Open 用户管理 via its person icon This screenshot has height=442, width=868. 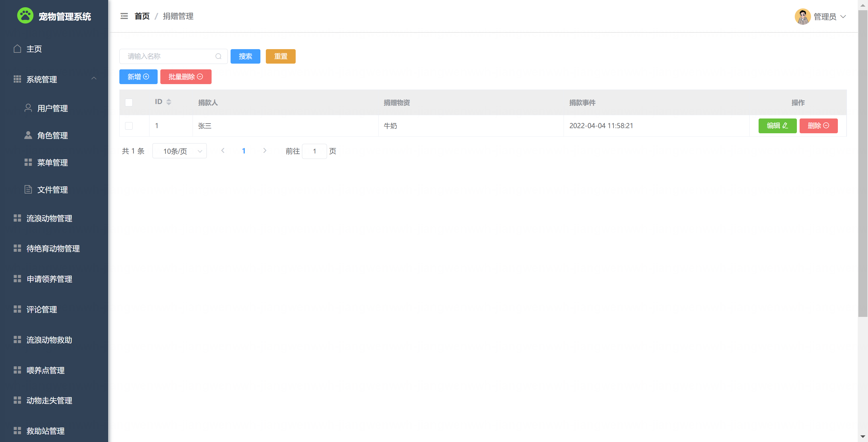tap(28, 108)
